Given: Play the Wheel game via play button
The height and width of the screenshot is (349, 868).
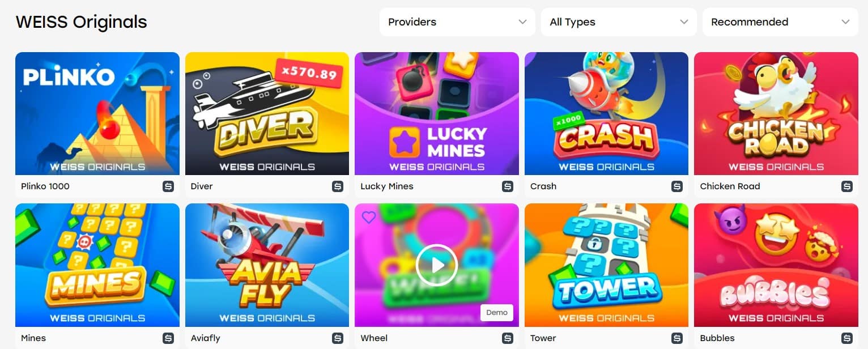Looking at the screenshot, I should (436, 265).
